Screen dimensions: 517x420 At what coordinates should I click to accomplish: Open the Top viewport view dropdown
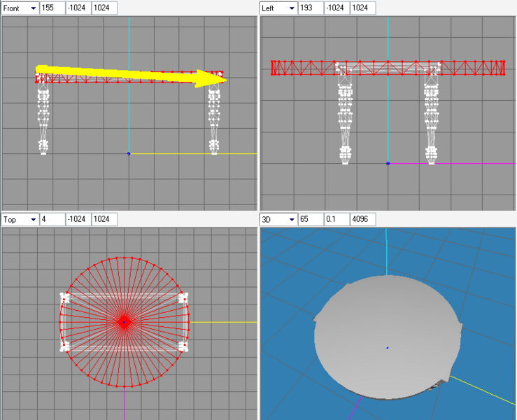tap(20, 219)
